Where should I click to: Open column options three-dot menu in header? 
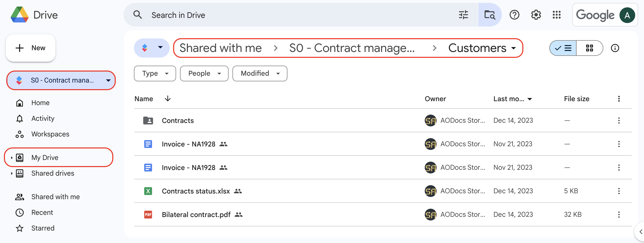(x=619, y=99)
